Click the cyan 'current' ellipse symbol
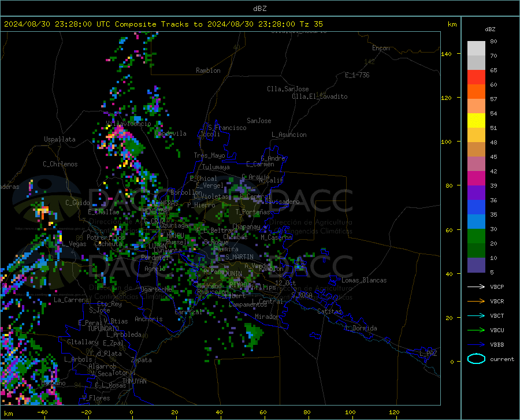 pyautogui.click(x=476, y=359)
